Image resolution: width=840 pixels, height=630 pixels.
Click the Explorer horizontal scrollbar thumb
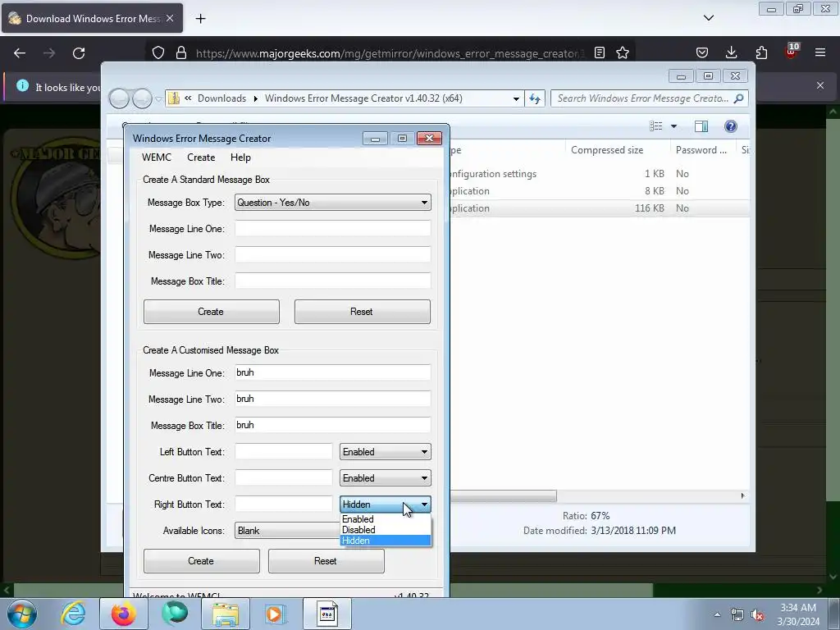(503, 496)
